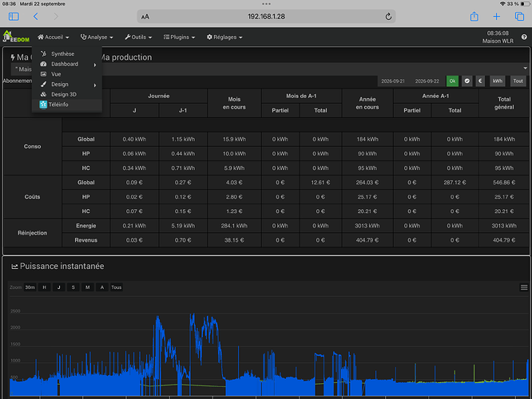The height and width of the screenshot is (399, 532).
Task: Click the green Ok button
Action: [x=452, y=81]
